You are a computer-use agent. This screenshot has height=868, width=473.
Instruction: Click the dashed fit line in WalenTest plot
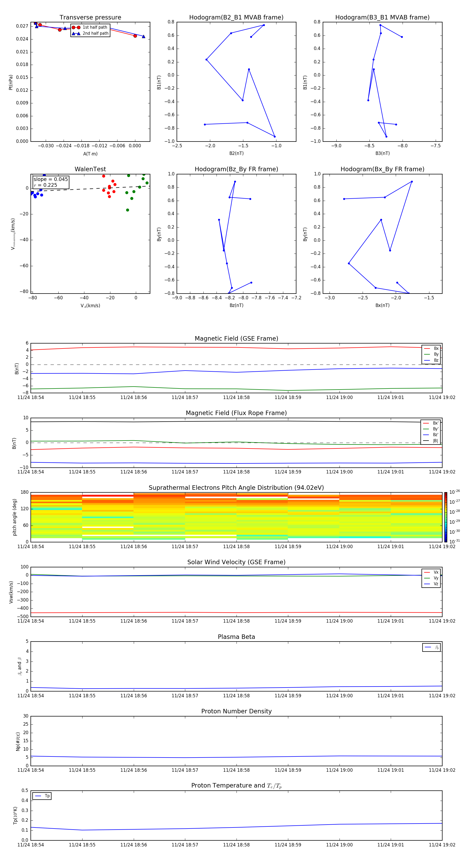(x=90, y=189)
